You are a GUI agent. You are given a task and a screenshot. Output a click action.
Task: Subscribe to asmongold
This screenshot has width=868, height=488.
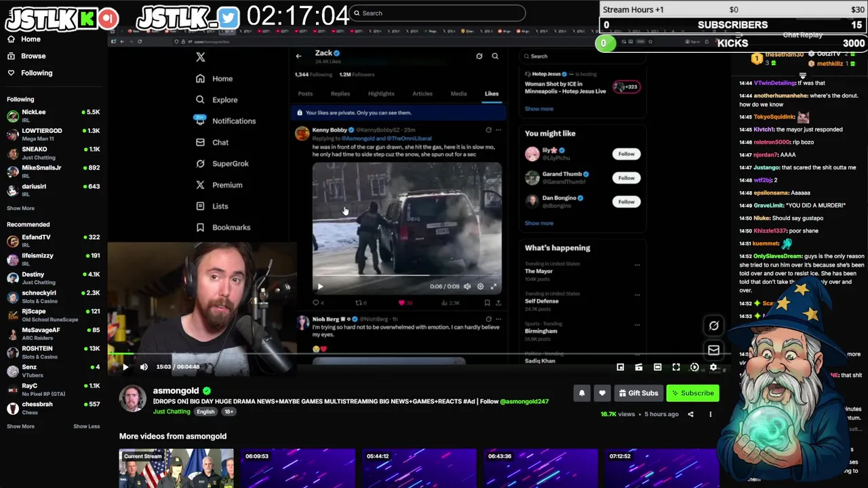[692, 393]
